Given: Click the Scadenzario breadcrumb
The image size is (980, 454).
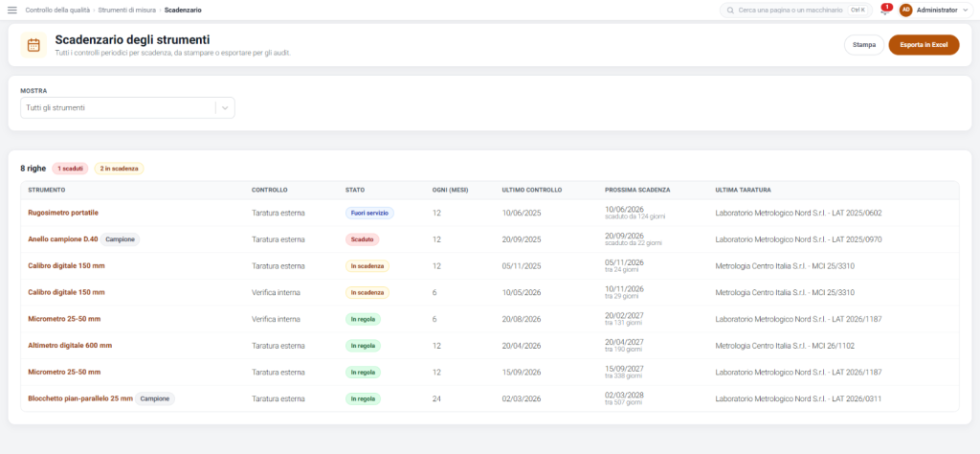Looking at the screenshot, I should (183, 10).
